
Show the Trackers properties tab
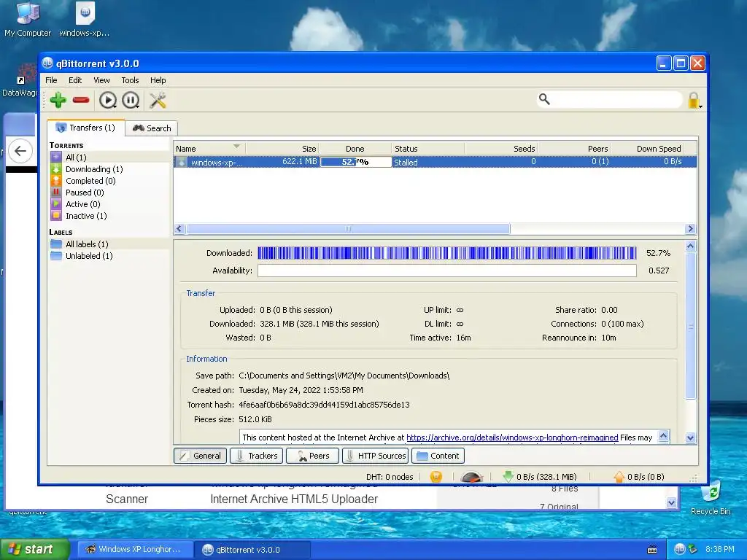point(257,456)
